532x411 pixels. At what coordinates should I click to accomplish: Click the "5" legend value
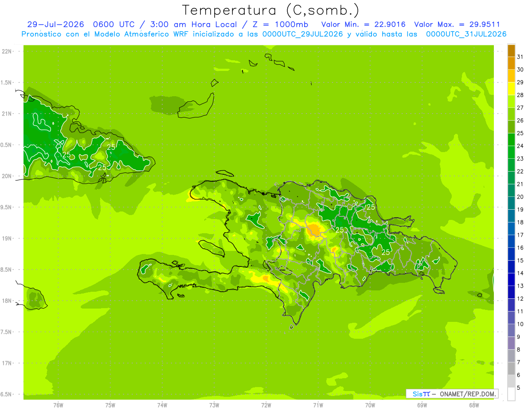tap(519, 388)
